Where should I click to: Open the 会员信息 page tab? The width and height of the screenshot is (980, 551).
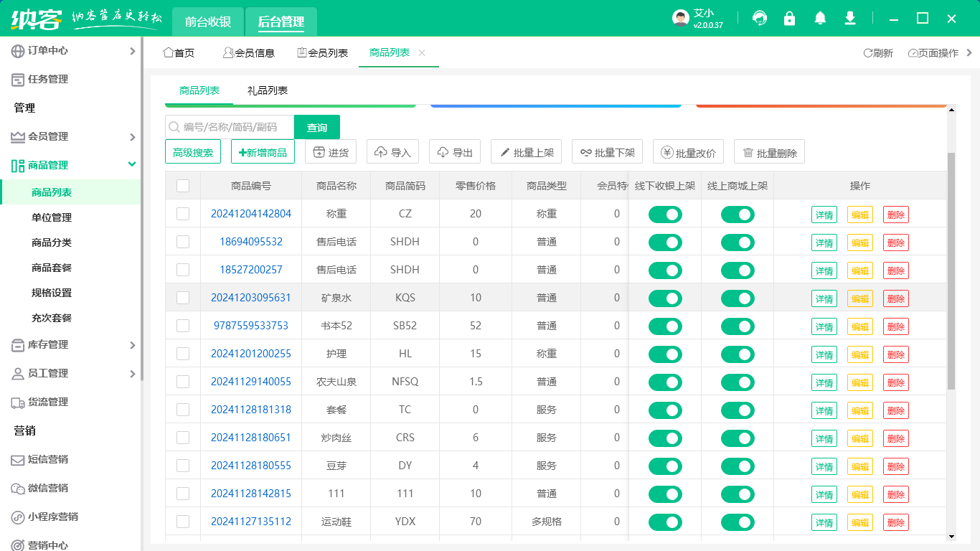[x=249, y=53]
